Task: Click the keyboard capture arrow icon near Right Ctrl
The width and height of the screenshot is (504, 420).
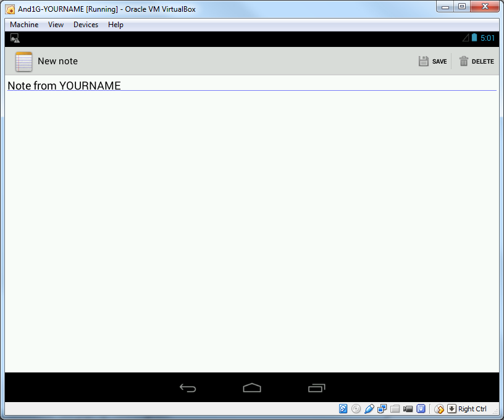Action: [451, 409]
